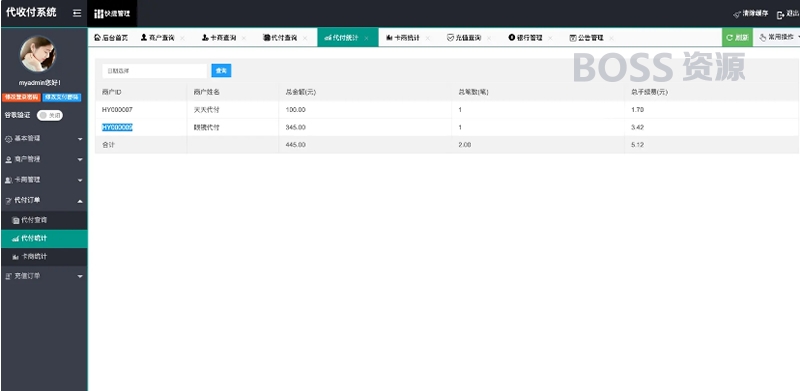
Task: Click the 商户姓名 column header
Action: click(x=207, y=92)
